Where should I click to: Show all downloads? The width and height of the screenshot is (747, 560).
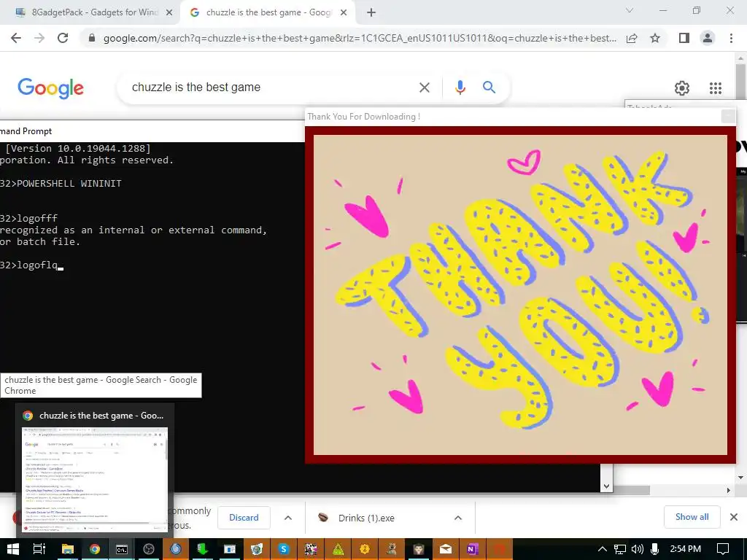point(692,517)
